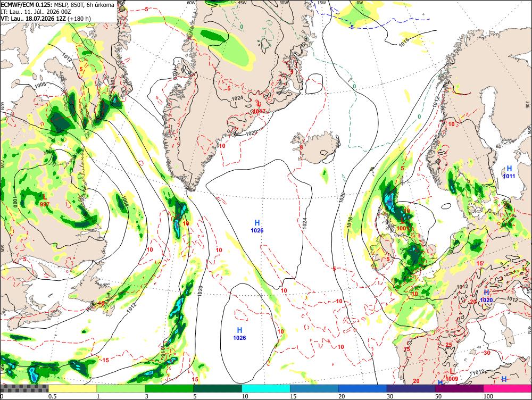Viewport: 532px width, 400px height.
Task: Select the checkered 0–0.5 legend swatch
Action: coord(24,388)
